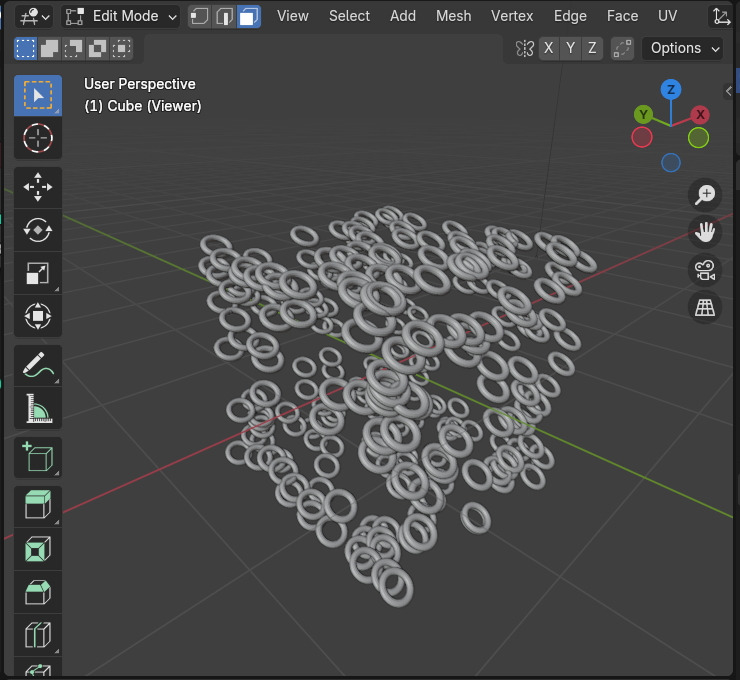Choose the Rotate tool

pyautogui.click(x=38, y=230)
